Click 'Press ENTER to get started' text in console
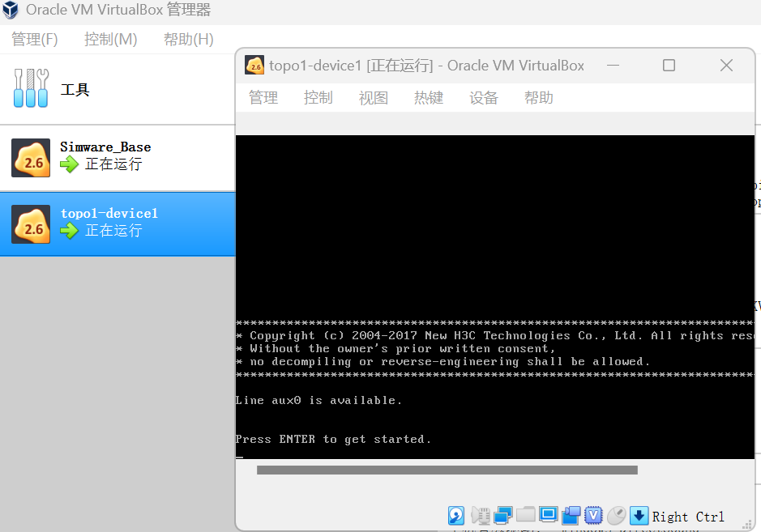This screenshot has width=761, height=532. 333,440
